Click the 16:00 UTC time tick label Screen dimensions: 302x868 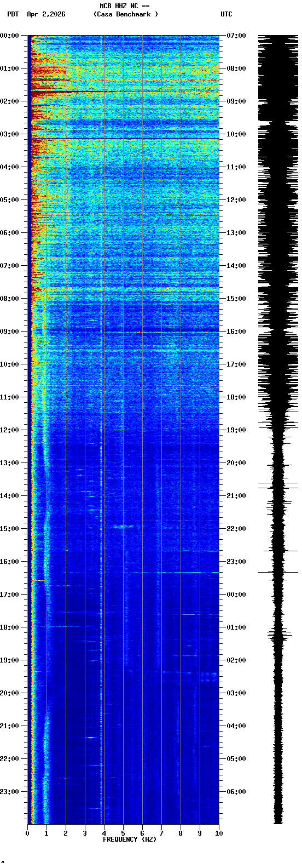pyautogui.click(x=236, y=332)
